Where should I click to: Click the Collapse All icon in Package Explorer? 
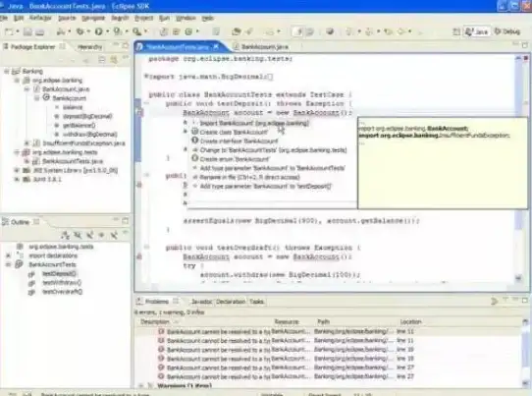(101, 60)
